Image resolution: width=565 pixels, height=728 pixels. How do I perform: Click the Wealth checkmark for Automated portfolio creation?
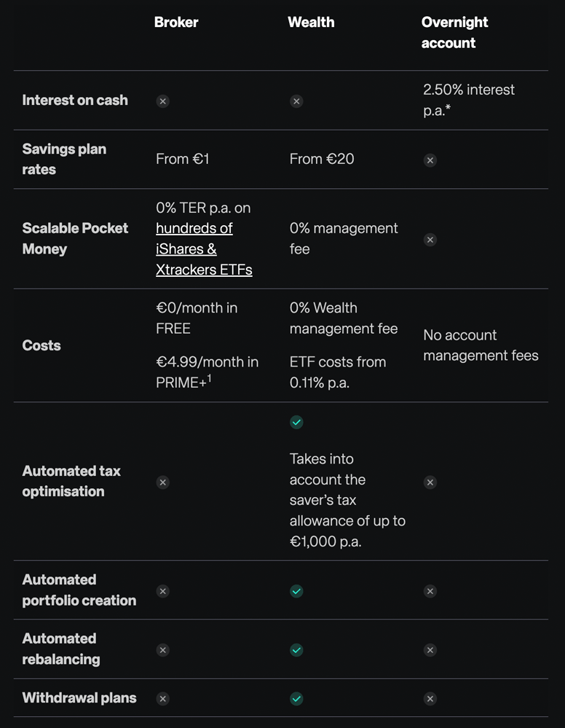(x=296, y=591)
